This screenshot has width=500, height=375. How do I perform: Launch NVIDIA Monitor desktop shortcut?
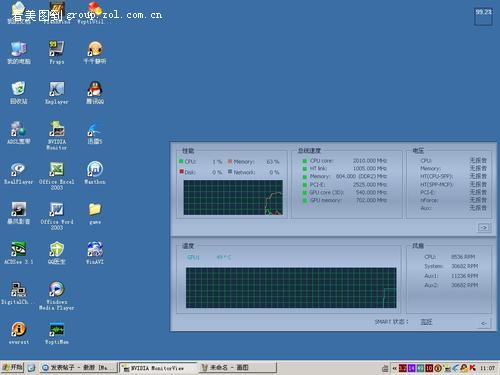coord(57,135)
